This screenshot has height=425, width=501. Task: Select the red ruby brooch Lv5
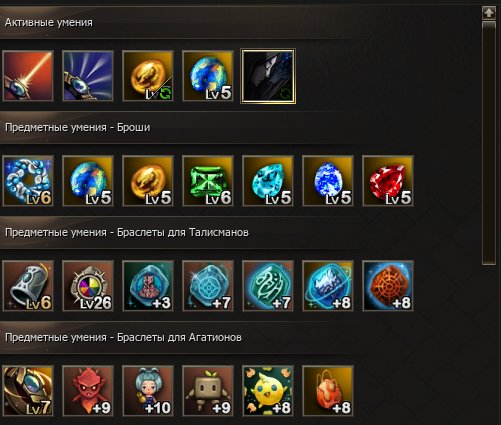coord(388,181)
